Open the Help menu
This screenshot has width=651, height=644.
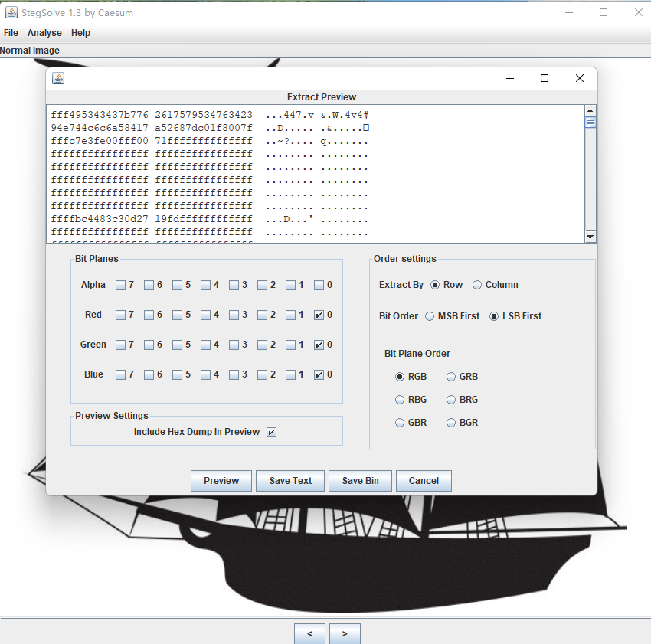[80, 33]
